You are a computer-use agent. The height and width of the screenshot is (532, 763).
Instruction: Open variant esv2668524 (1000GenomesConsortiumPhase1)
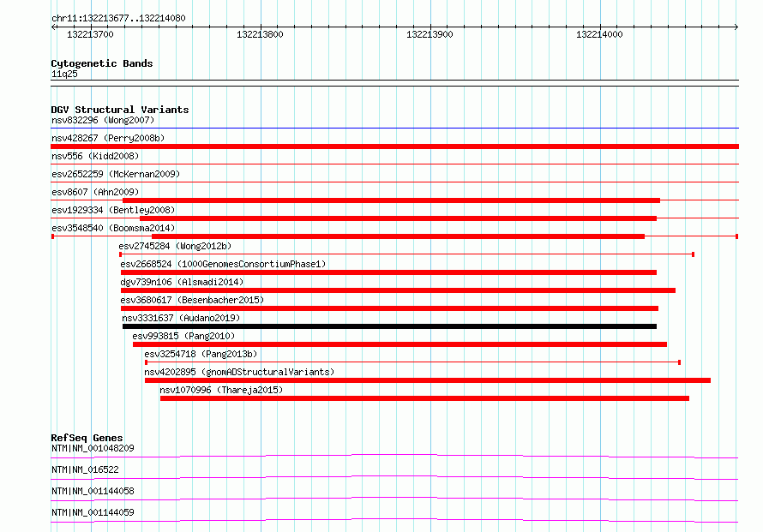point(223,264)
